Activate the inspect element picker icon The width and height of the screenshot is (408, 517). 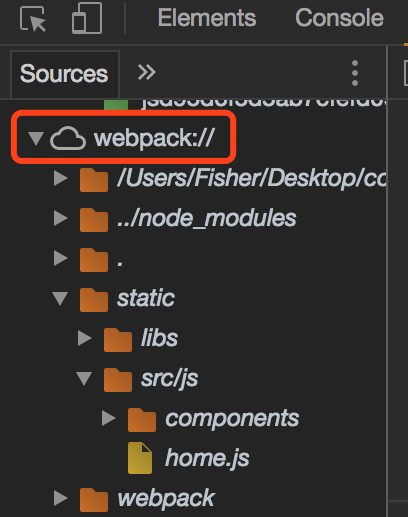(33, 19)
